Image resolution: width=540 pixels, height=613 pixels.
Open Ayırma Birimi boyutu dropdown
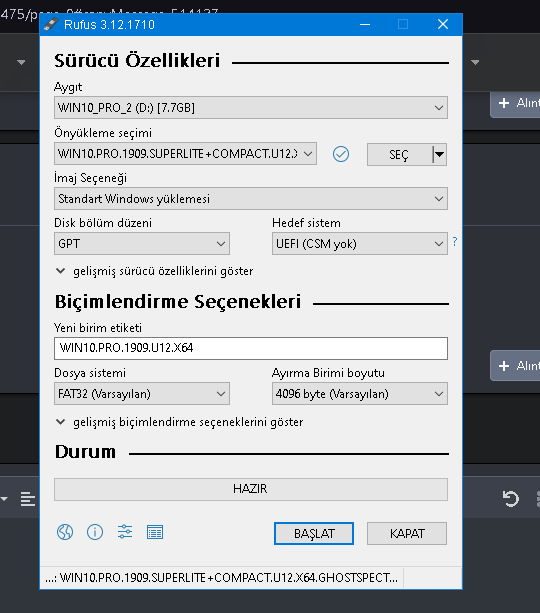[360, 394]
